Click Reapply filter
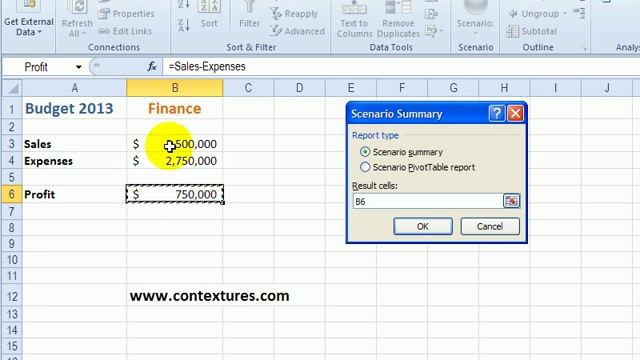This screenshot has height=360, width=640. coord(294,14)
